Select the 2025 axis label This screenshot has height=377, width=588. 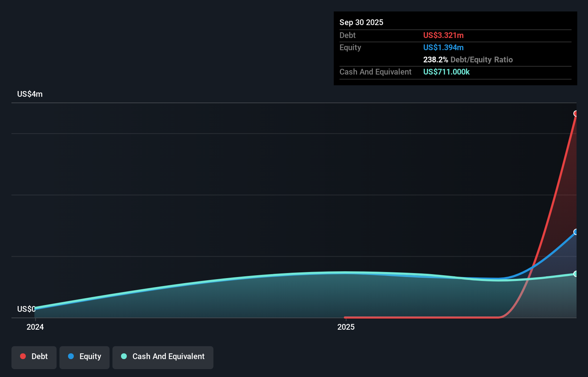click(346, 327)
